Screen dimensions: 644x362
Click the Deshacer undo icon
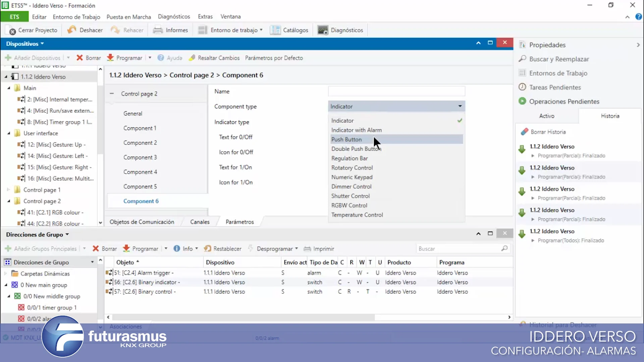point(71,30)
